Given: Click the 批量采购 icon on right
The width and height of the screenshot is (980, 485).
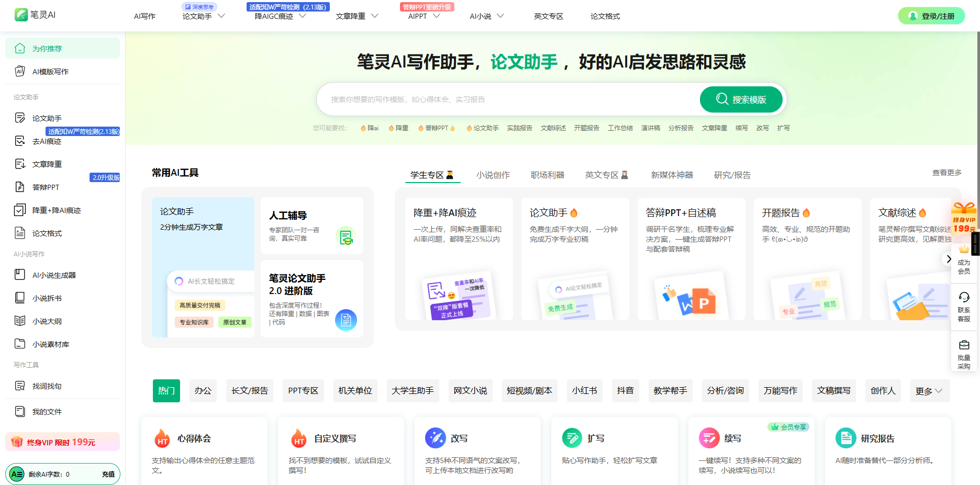Looking at the screenshot, I should tap(964, 345).
